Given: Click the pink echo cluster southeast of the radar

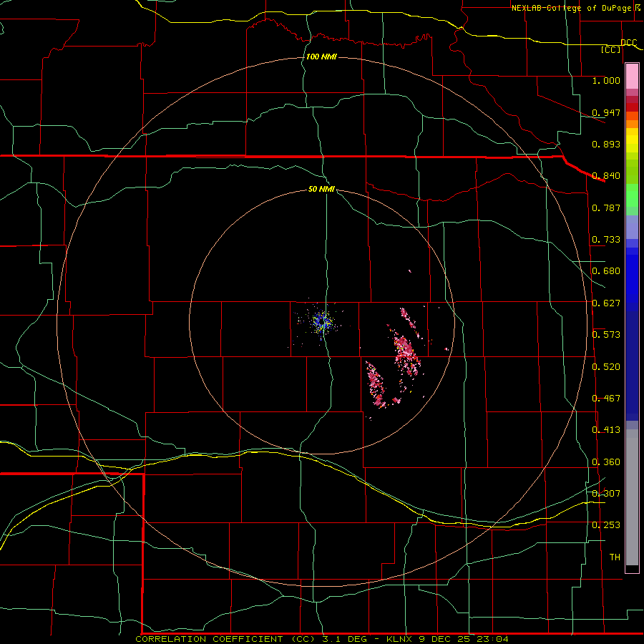Looking at the screenshot, I should click(x=376, y=384).
